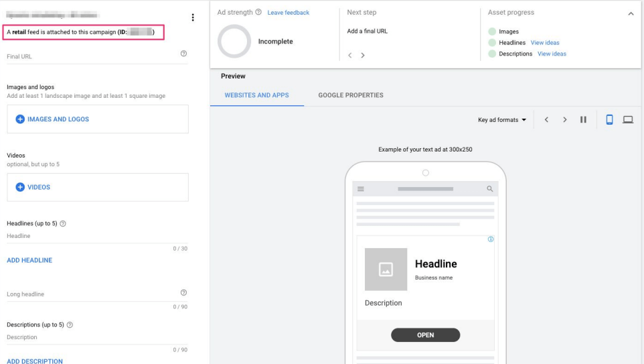Image resolution: width=644 pixels, height=364 pixels.
Task: Focus the Description input field
Action: point(97,337)
